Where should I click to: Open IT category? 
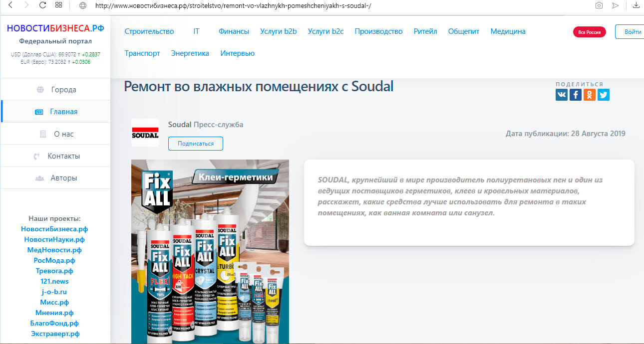[196, 31]
